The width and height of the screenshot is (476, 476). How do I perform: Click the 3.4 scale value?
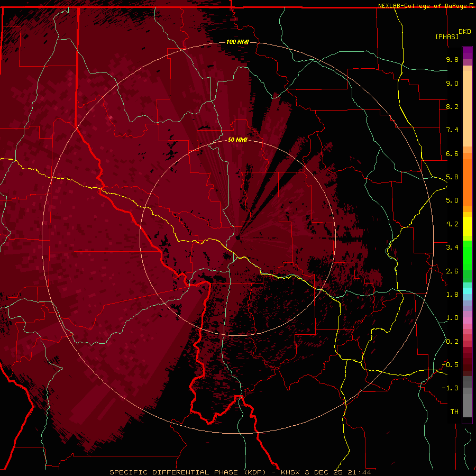[x=452, y=248]
